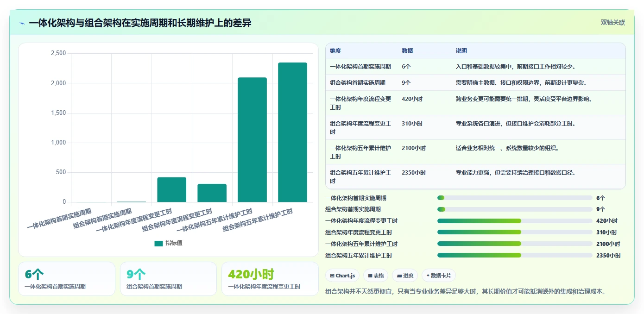
Task: Click the footer note starting 组合架构并不天然更便宜
Action: click(x=466, y=292)
